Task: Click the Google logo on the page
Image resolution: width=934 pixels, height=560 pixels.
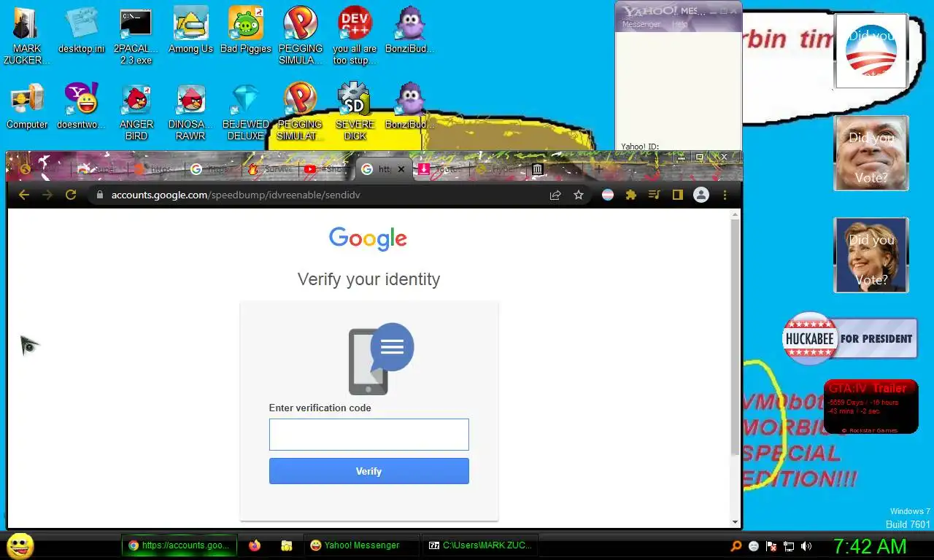Action: pyautogui.click(x=368, y=238)
